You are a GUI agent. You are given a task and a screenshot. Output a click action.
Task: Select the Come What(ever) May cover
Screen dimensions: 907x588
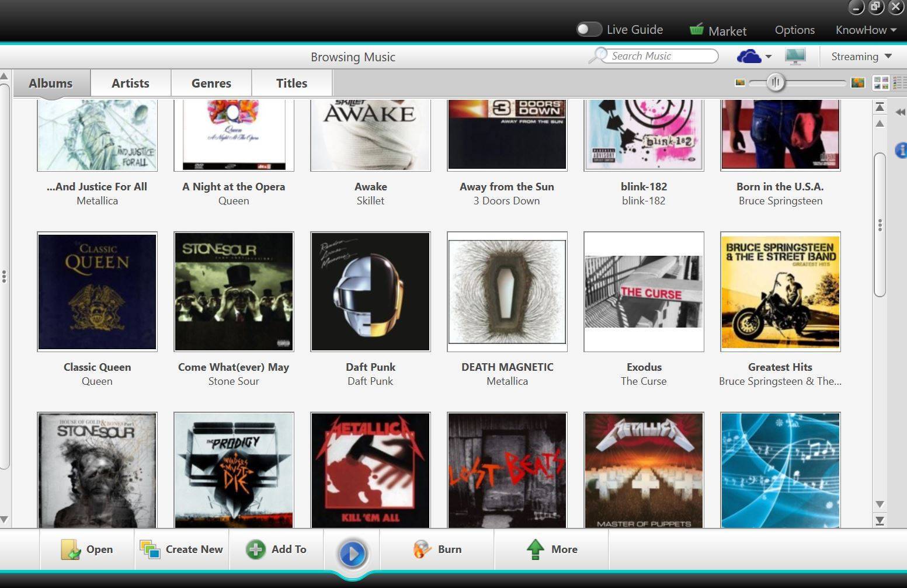(234, 292)
